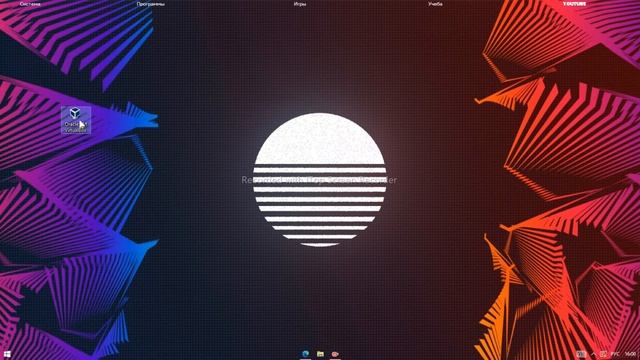640x360 pixels.
Task: Open the screen recorder taskbar icon
Action: point(335,354)
